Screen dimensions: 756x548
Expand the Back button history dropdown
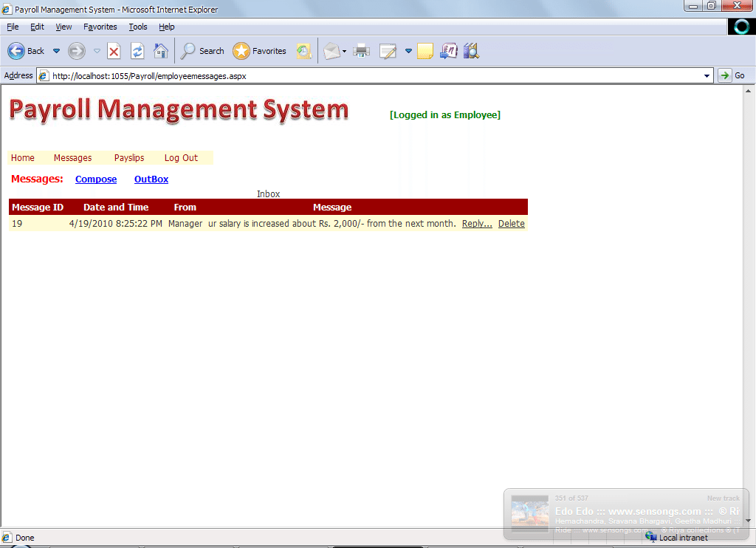[56, 51]
